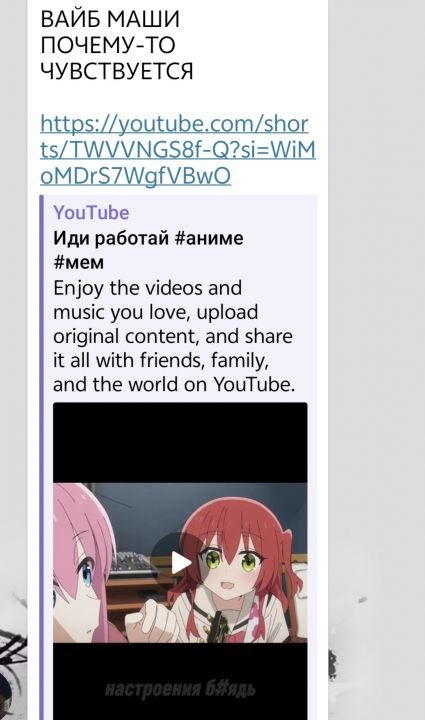Click the word "ПОЧЕМУ-ТО" in the message
The width and height of the screenshot is (425, 720).
(x=108, y=45)
